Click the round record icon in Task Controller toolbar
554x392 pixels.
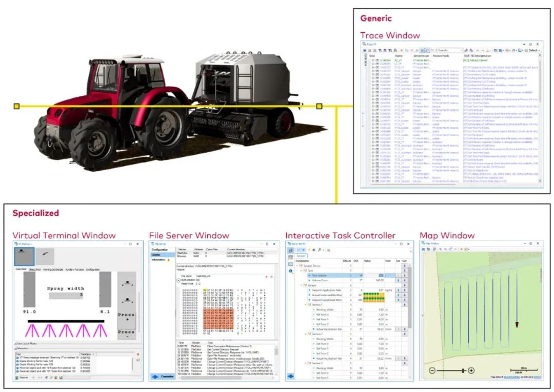pyautogui.click(x=314, y=250)
